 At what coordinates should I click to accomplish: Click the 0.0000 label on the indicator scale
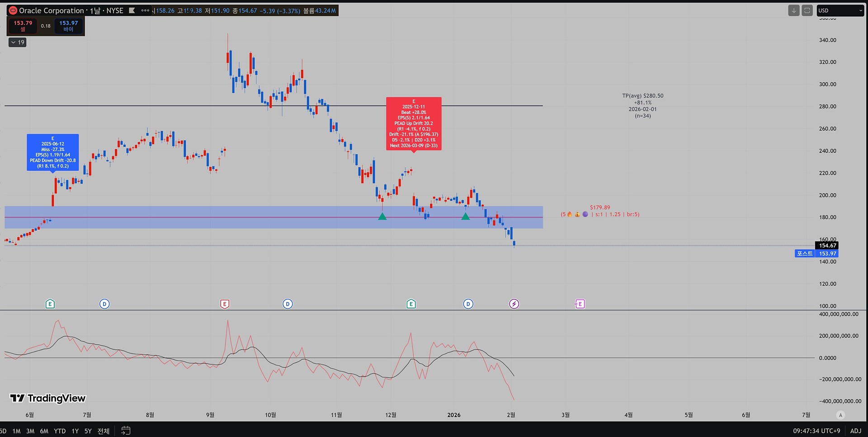point(828,358)
